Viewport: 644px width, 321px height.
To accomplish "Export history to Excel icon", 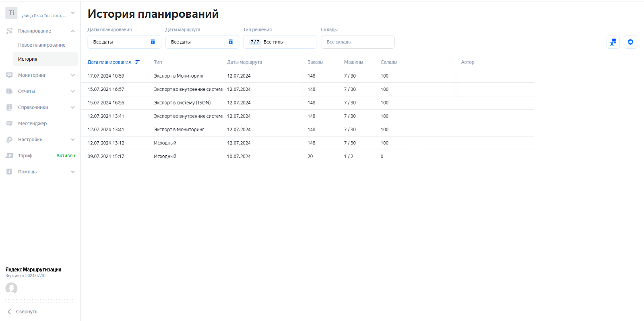I will pos(613,42).
